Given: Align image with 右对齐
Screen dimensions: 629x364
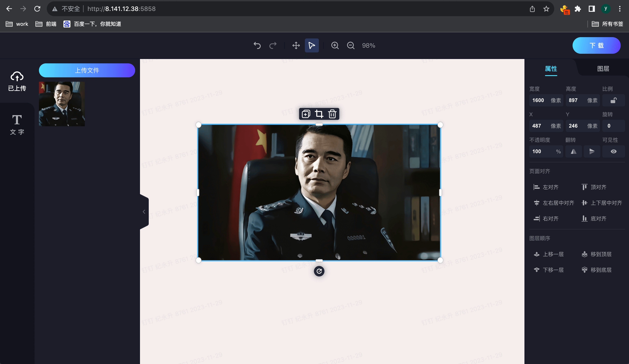Looking at the screenshot, I should pos(546,218).
